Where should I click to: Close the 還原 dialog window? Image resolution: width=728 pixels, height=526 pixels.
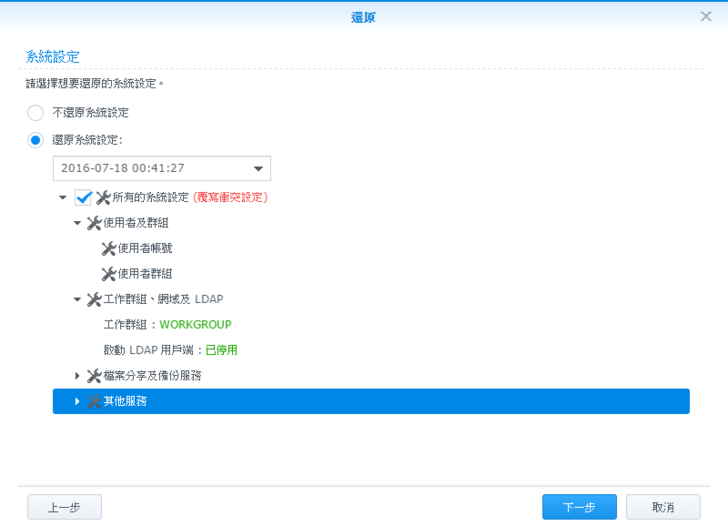coord(706,17)
